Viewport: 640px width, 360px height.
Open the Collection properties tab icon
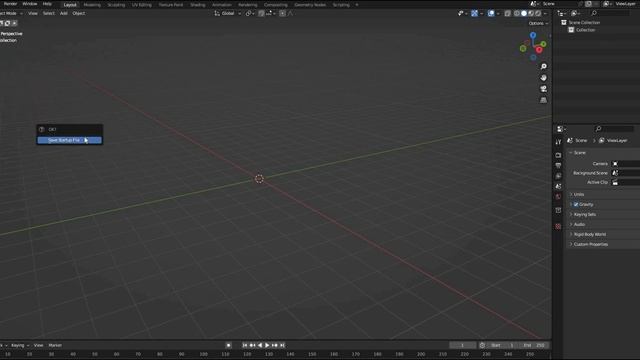(558, 210)
